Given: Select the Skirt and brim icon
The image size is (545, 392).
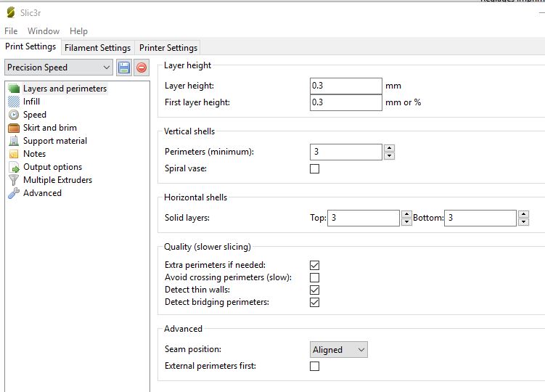Looking at the screenshot, I should 13,128.
